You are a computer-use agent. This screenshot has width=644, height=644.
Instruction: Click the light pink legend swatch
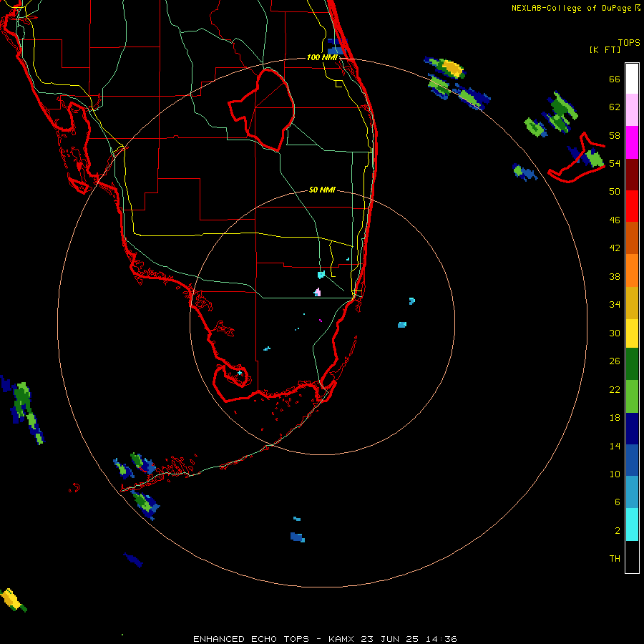[632, 110]
